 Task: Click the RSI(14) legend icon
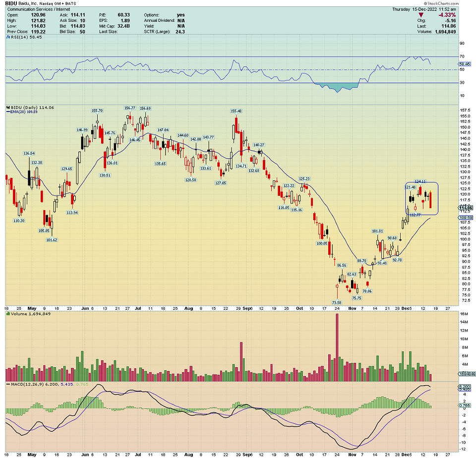(x=8, y=37)
